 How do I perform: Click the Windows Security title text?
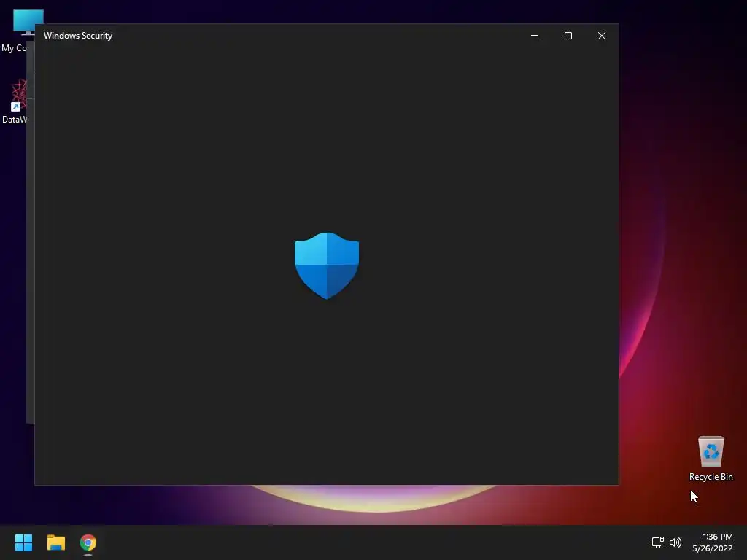tap(78, 36)
